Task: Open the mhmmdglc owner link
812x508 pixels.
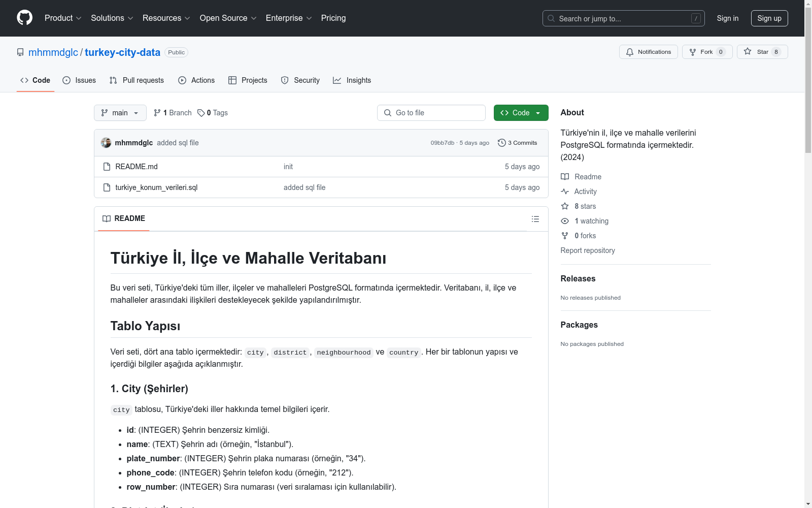Action: [x=53, y=52]
